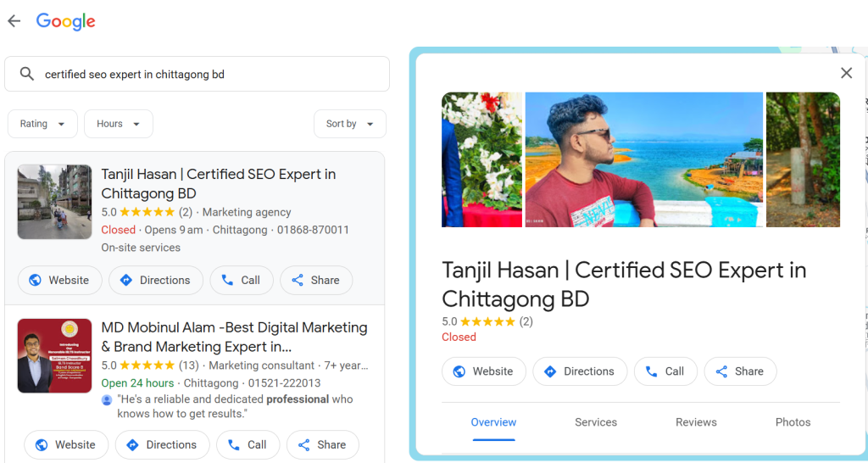868x463 pixels.
Task: Click the "Open 24 hours" status text
Action: tap(137, 383)
